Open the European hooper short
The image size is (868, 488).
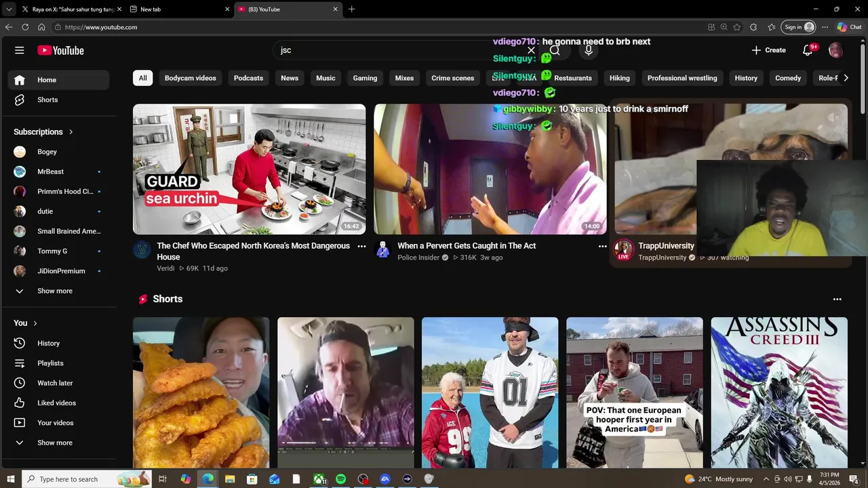pos(634,392)
